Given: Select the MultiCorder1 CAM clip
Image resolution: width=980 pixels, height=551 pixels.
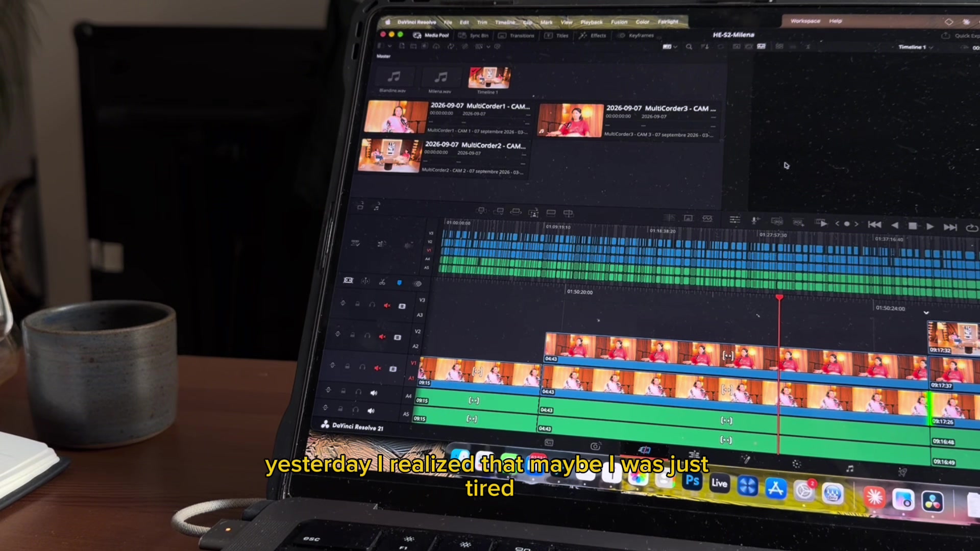Looking at the screenshot, I should 448,117.
